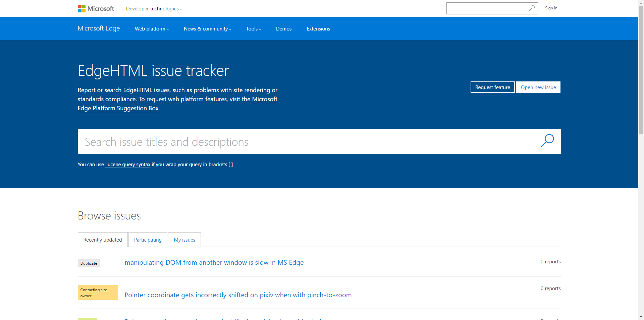Screen dimensions: 644x320
Task: Click the large blue issue search icon
Action: coord(547,141)
